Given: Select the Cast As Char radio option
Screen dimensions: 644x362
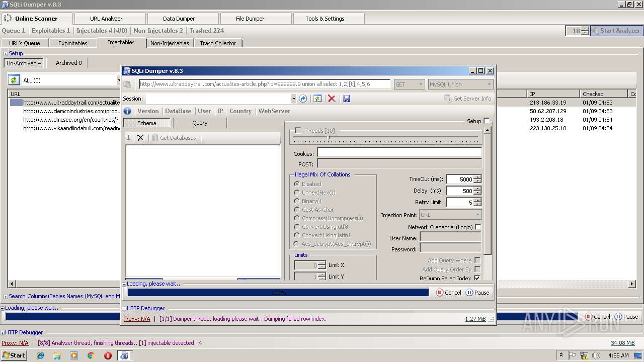Looking at the screenshot, I should [314, 210].
